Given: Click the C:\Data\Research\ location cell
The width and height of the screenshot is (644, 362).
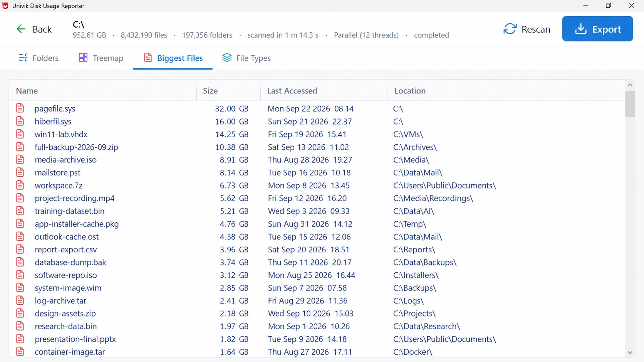Looking at the screenshot, I should [426, 326].
